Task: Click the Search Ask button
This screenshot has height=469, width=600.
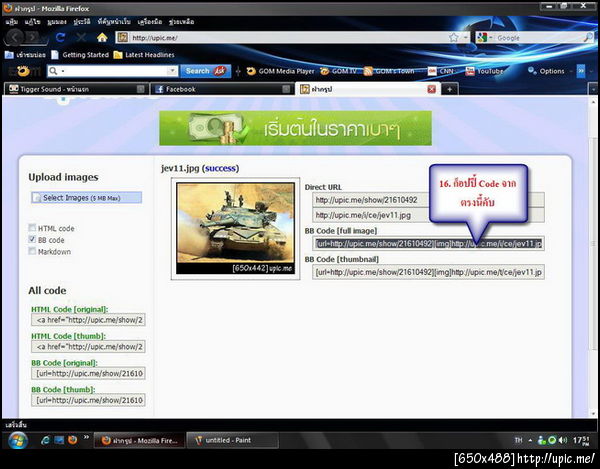Action: tap(205, 71)
